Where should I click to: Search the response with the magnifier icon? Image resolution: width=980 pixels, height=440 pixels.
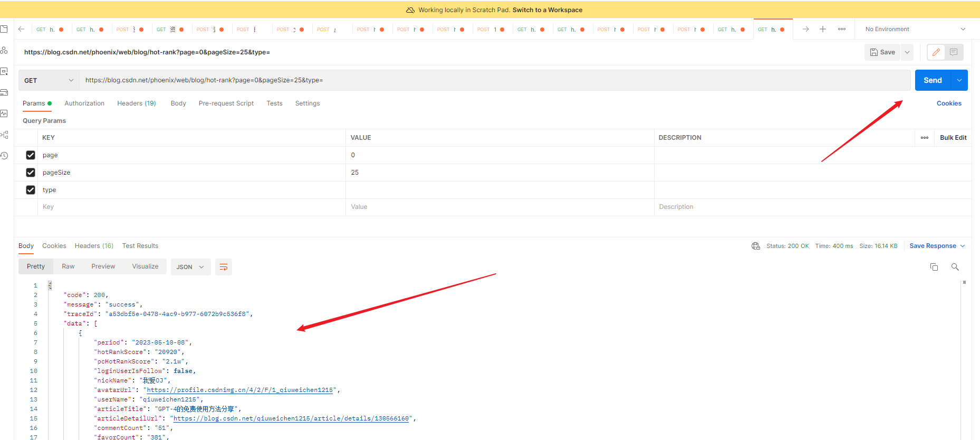coord(955,267)
